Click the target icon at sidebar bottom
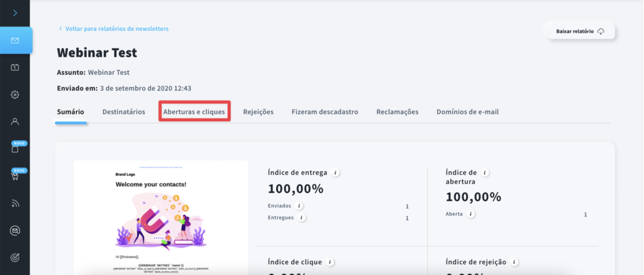The image size is (644, 275). coord(14,257)
